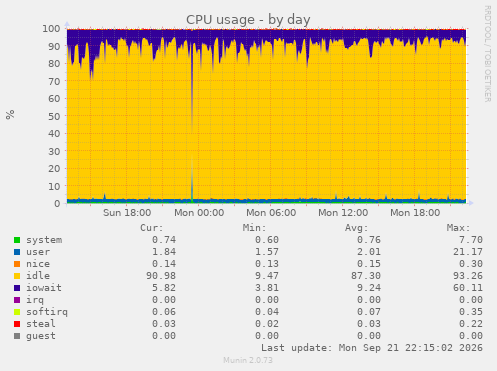Click the dark purple iowait legend swatch
The width and height of the screenshot is (497, 371).
point(17,288)
